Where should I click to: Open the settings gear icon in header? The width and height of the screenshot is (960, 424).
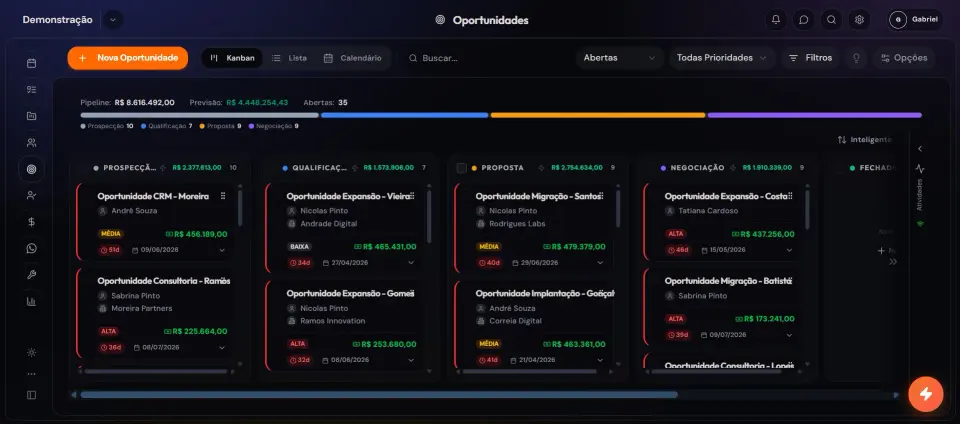[x=859, y=20]
